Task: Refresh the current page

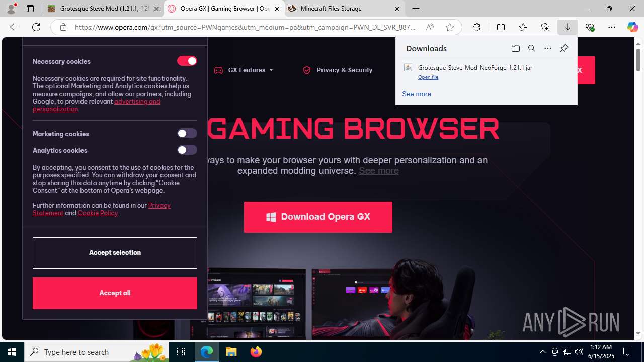Action: [36, 27]
